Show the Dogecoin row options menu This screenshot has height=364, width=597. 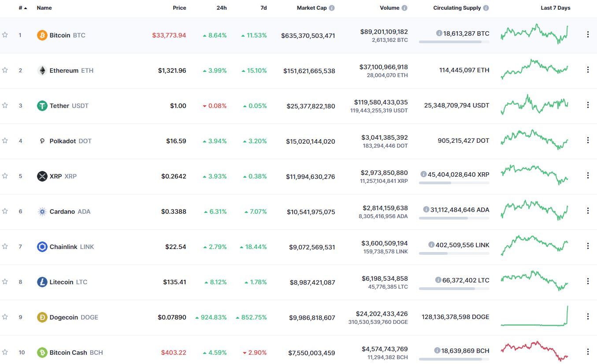pyautogui.click(x=588, y=316)
